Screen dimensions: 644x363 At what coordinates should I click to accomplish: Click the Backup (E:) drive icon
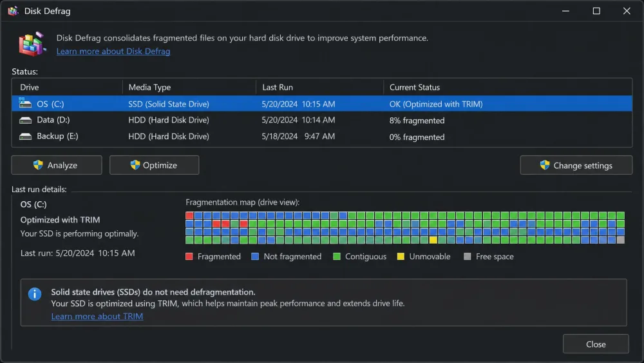[25, 137]
